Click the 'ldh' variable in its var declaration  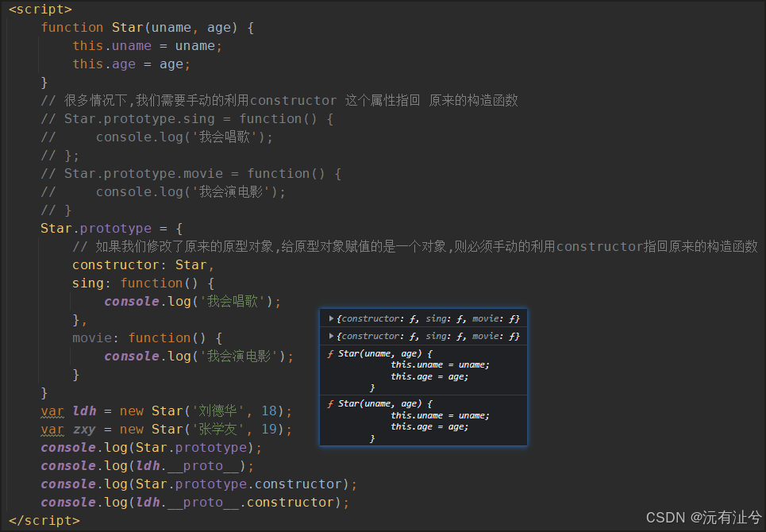pyautogui.click(x=84, y=411)
